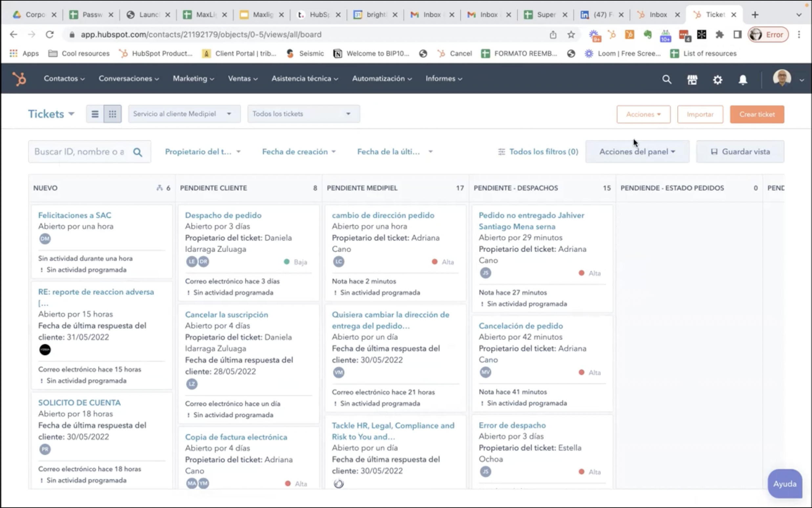The image size is (812, 508).
Task: Click the ticket search magnifier icon
Action: coord(138,152)
